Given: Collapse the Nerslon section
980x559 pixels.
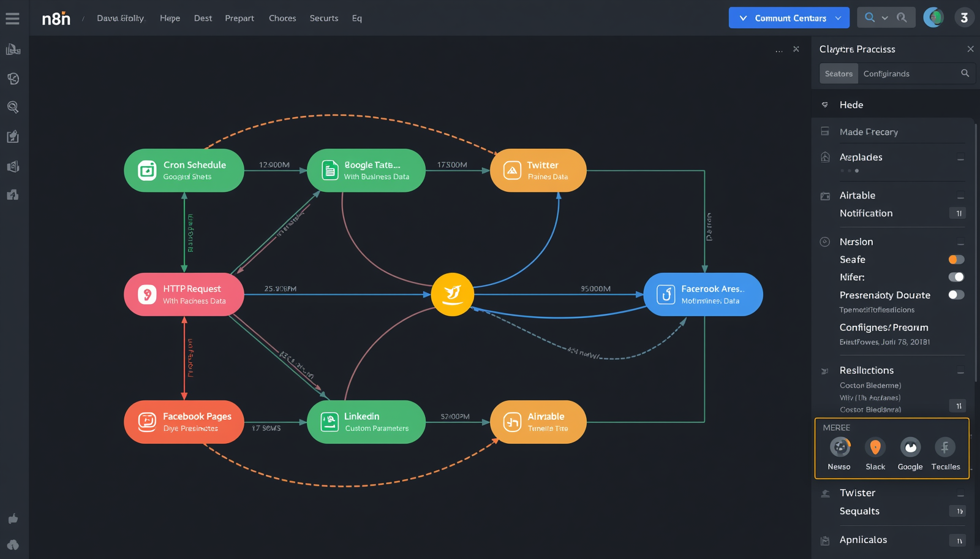Looking at the screenshot, I should click(x=960, y=243).
